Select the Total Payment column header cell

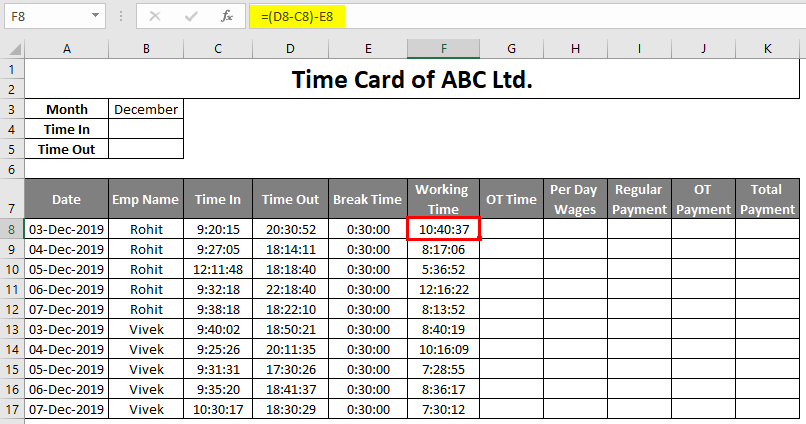click(767, 199)
